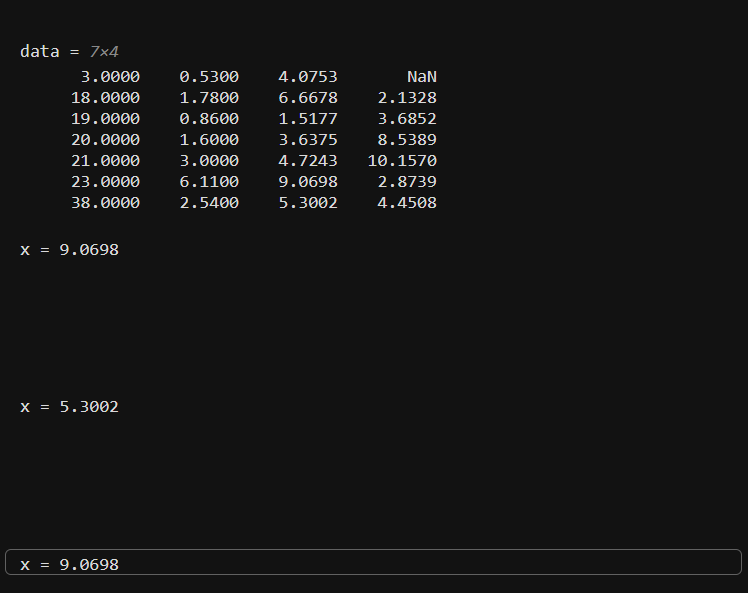Image resolution: width=748 pixels, height=593 pixels.
Task: Click the value 3.0000 in the 21.0000 row
Action: point(209,160)
